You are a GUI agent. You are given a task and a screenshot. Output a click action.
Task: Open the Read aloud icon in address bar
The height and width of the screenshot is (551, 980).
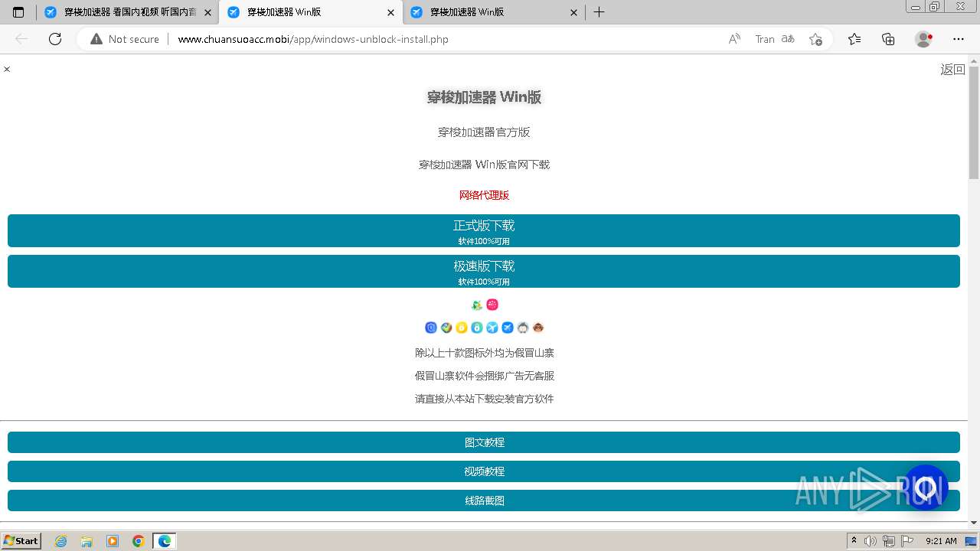(x=734, y=39)
